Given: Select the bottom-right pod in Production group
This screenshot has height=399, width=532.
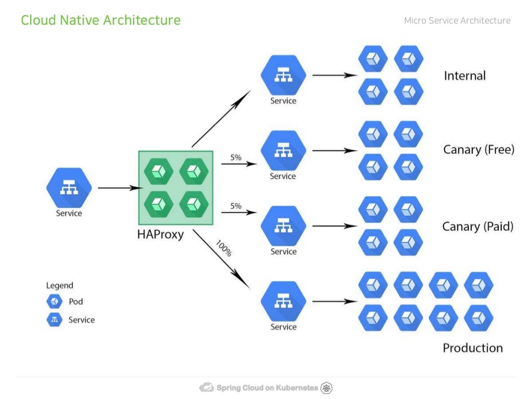Looking at the screenshot, I should click(x=478, y=317).
